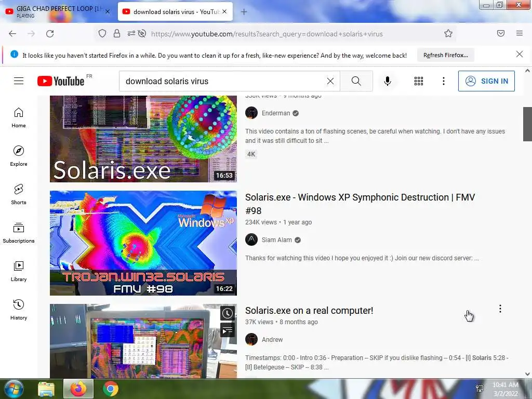Close the 'download solaris virus' tab
The image size is (532, 399).
224,11
